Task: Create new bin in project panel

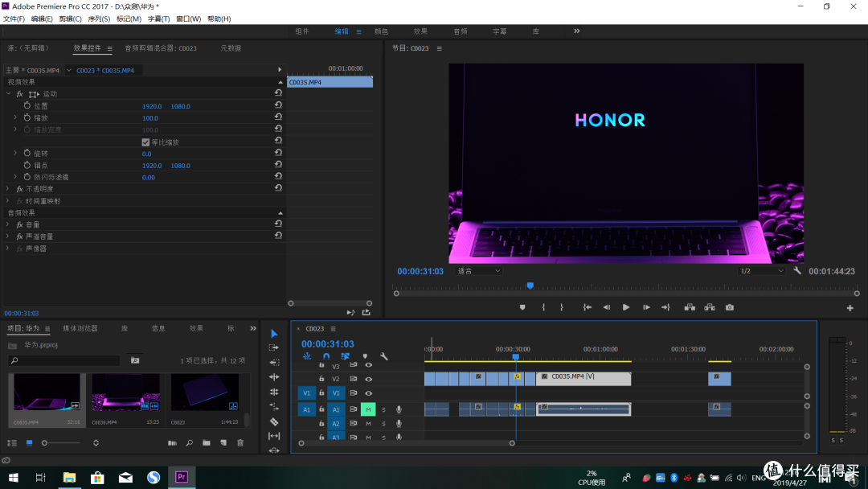Action: 207,443
